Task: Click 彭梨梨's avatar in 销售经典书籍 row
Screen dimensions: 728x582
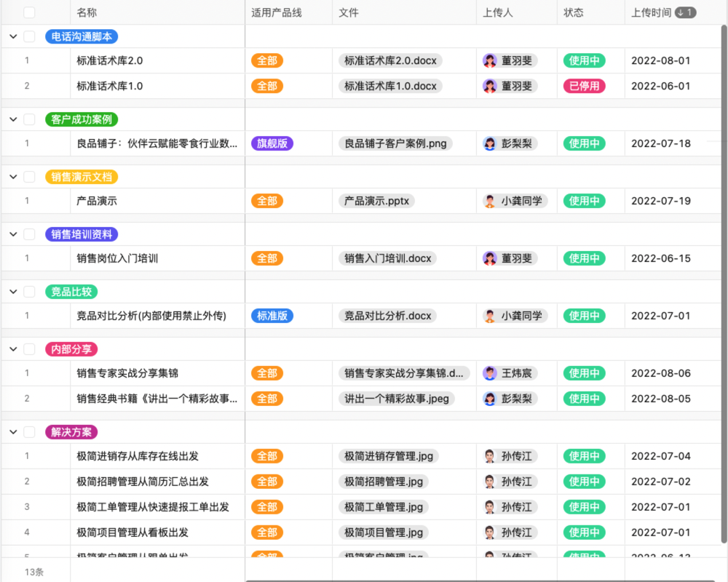Action: point(490,399)
